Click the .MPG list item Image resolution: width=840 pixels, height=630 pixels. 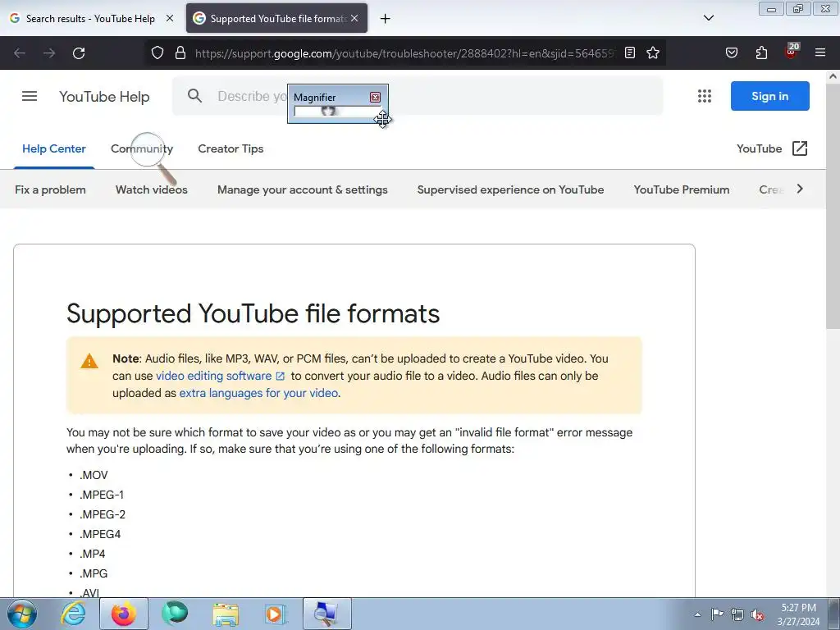tap(94, 573)
